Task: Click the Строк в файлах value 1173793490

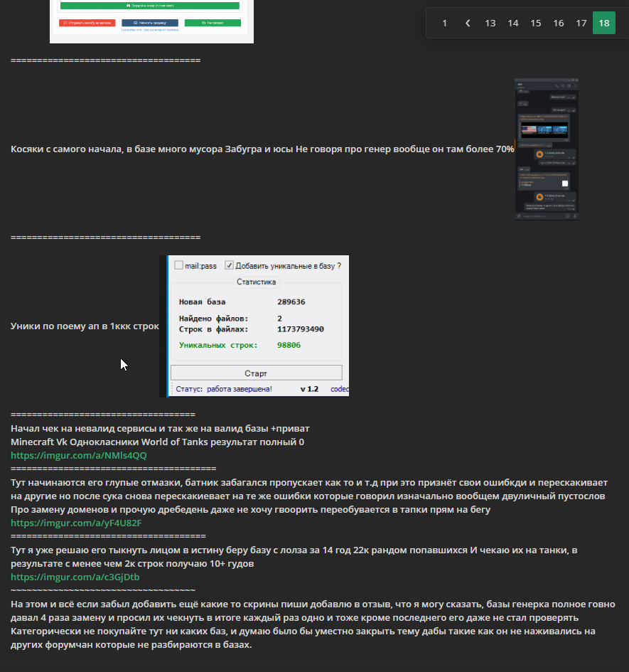Action: click(x=301, y=329)
